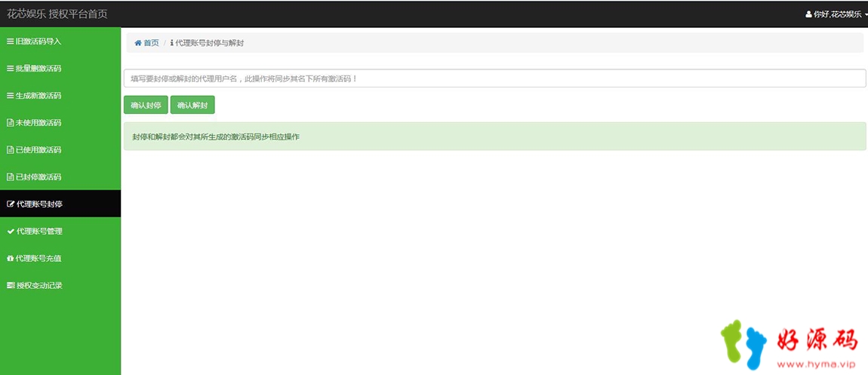
Task: Select 代理账号封停 in the sidebar
Action: point(60,204)
